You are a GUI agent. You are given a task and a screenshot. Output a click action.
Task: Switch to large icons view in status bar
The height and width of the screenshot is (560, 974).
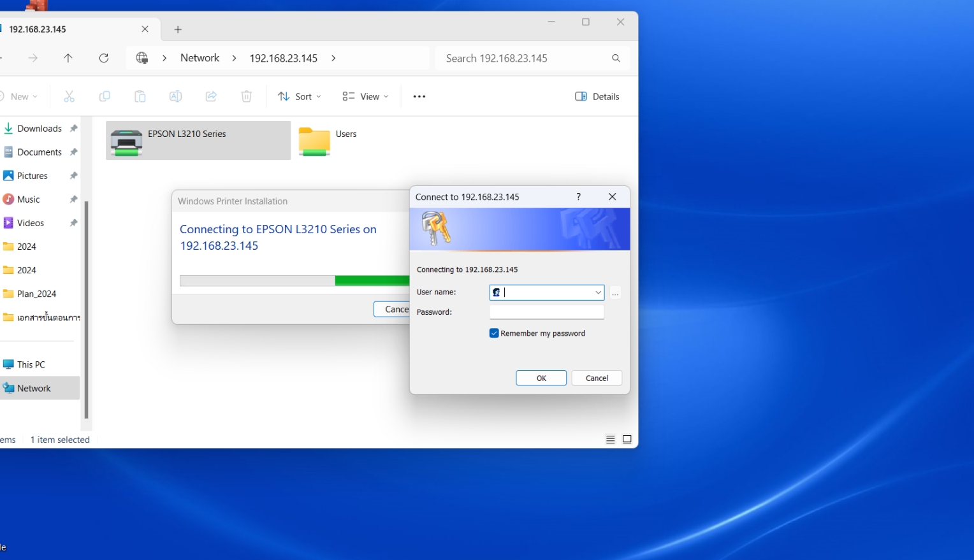pyautogui.click(x=627, y=440)
